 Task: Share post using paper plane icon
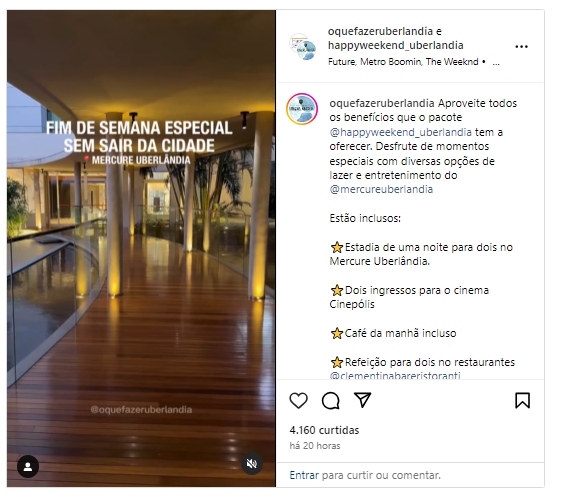[x=362, y=400]
